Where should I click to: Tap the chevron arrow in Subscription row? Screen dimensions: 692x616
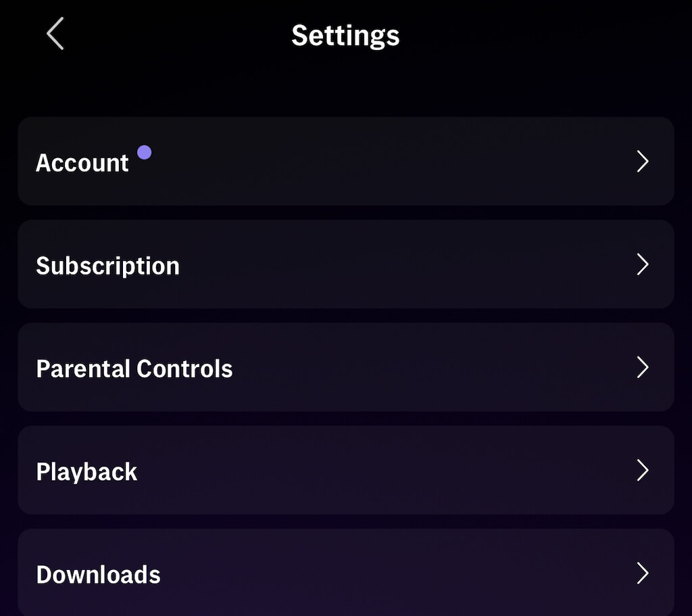click(x=642, y=265)
